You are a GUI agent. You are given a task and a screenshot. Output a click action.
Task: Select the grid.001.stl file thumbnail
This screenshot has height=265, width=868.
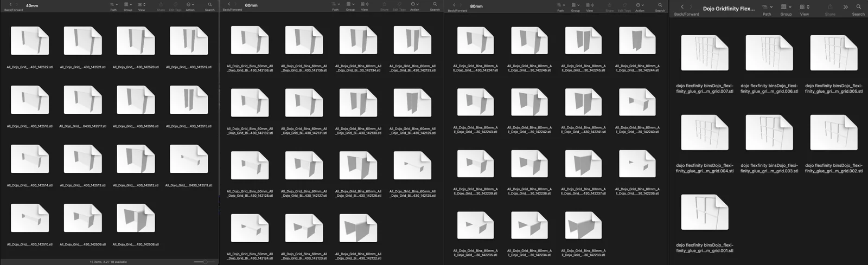tap(705, 212)
